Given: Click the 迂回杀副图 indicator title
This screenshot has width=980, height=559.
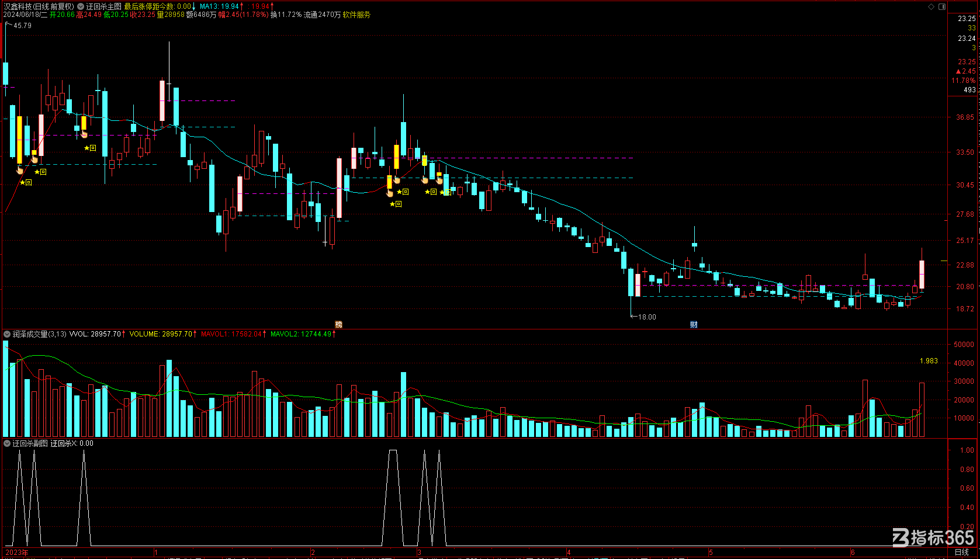Looking at the screenshot, I should pyautogui.click(x=30, y=443).
